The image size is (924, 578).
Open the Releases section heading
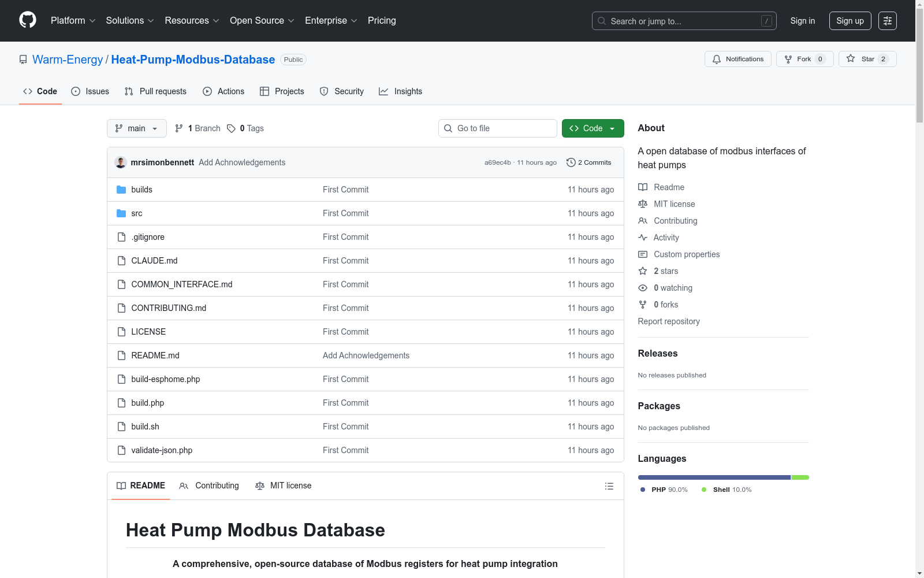(658, 354)
